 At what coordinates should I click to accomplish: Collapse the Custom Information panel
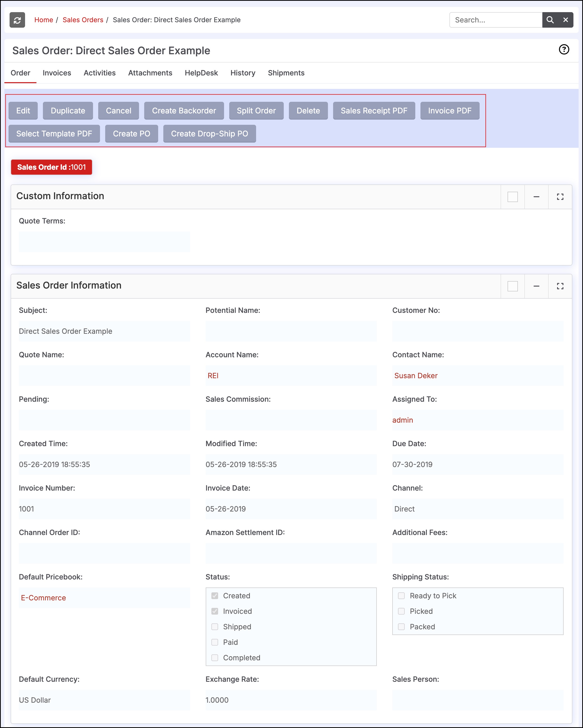point(536,197)
